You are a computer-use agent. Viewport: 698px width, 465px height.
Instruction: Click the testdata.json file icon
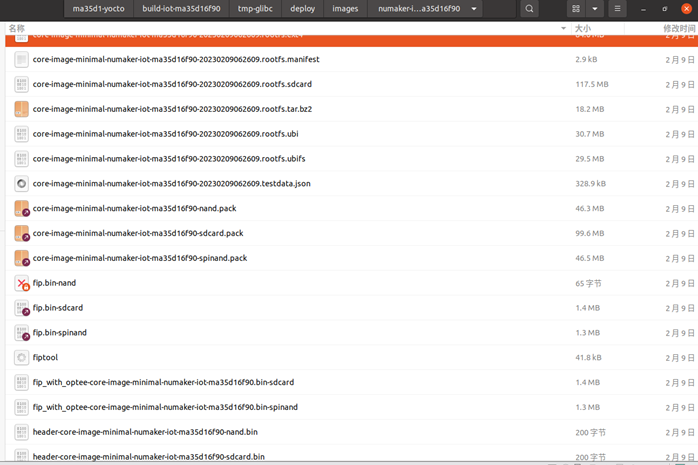22,183
